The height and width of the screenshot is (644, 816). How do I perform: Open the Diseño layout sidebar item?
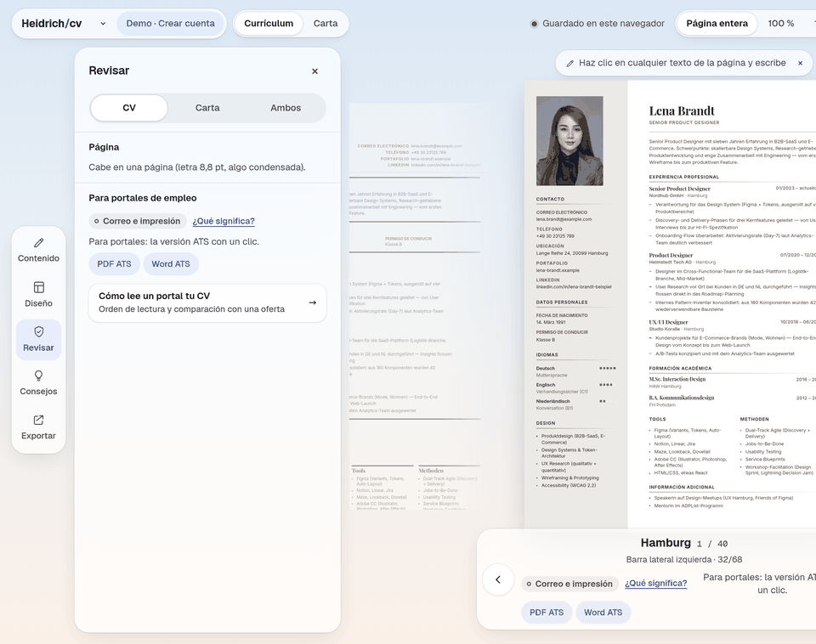38,295
